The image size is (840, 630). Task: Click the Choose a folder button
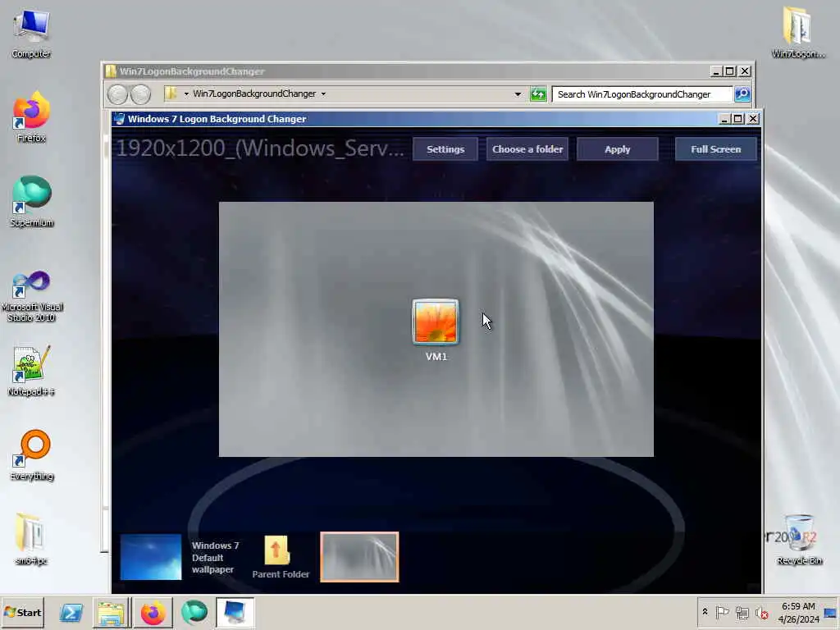tap(527, 149)
